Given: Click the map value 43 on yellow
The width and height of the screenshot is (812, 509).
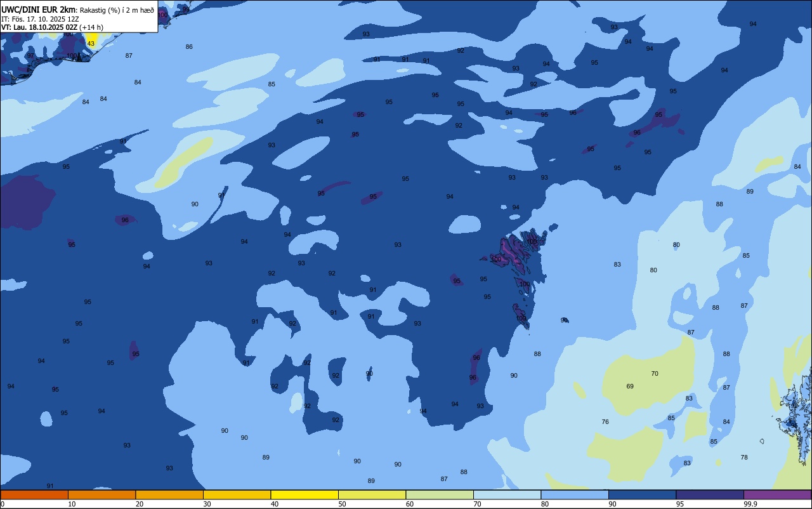Looking at the screenshot, I should tap(91, 43).
